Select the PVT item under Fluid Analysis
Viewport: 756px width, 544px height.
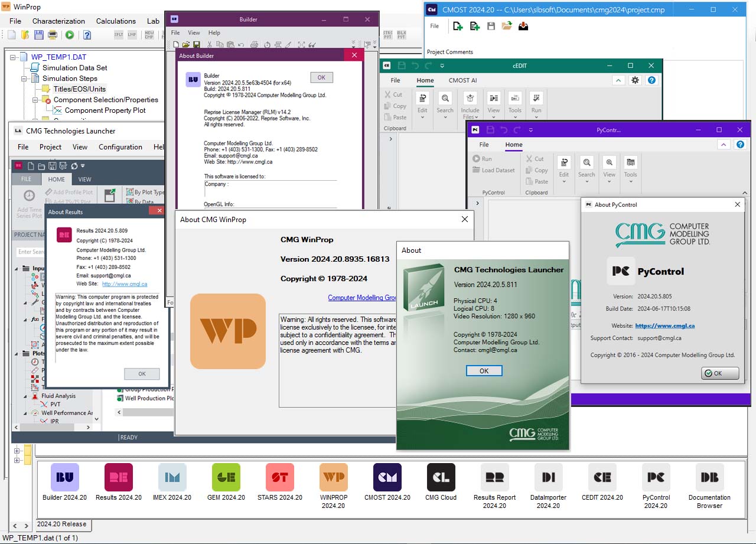point(56,405)
